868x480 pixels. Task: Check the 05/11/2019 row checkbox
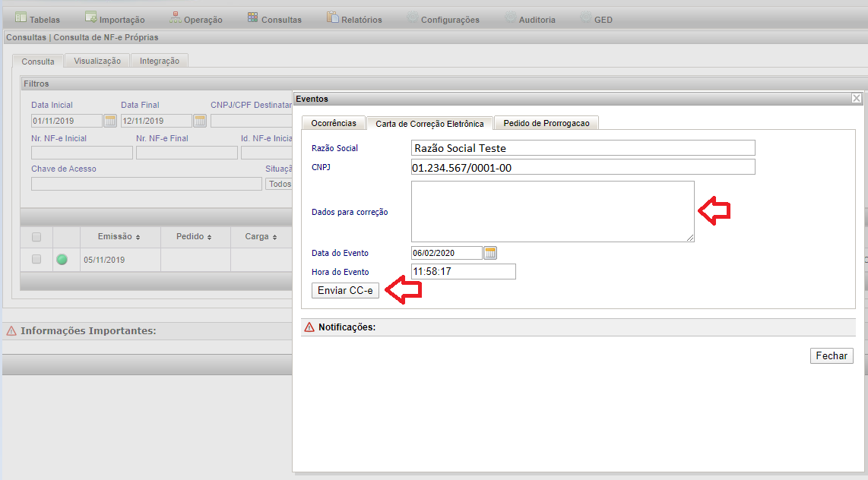pyautogui.click(x=36, y=259)
